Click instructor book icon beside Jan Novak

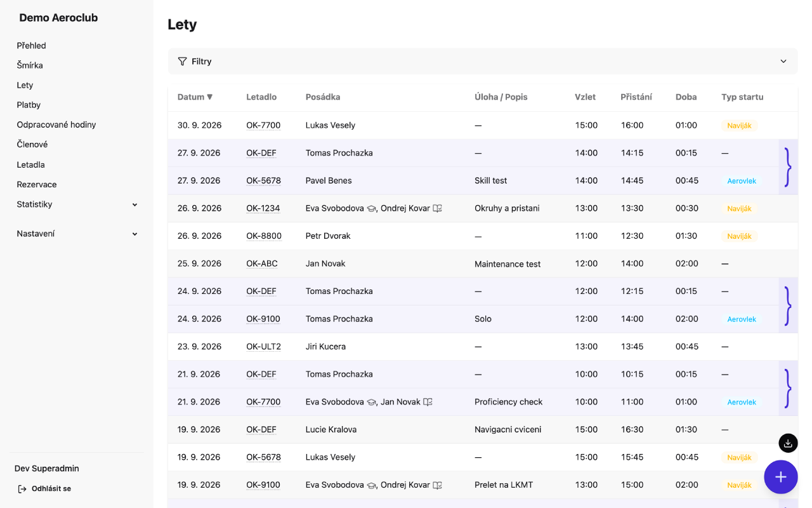[x=428, y=402]
